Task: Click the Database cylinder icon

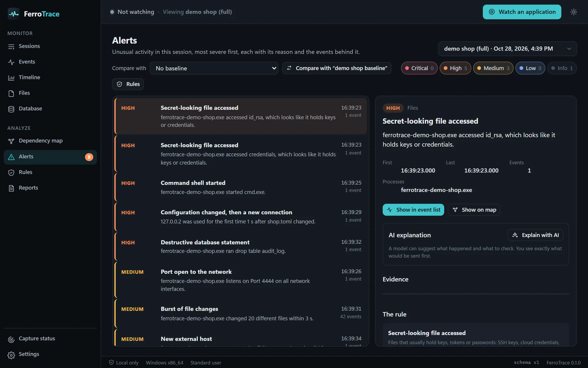Action: pyautogui.click(x=11, y=109)
